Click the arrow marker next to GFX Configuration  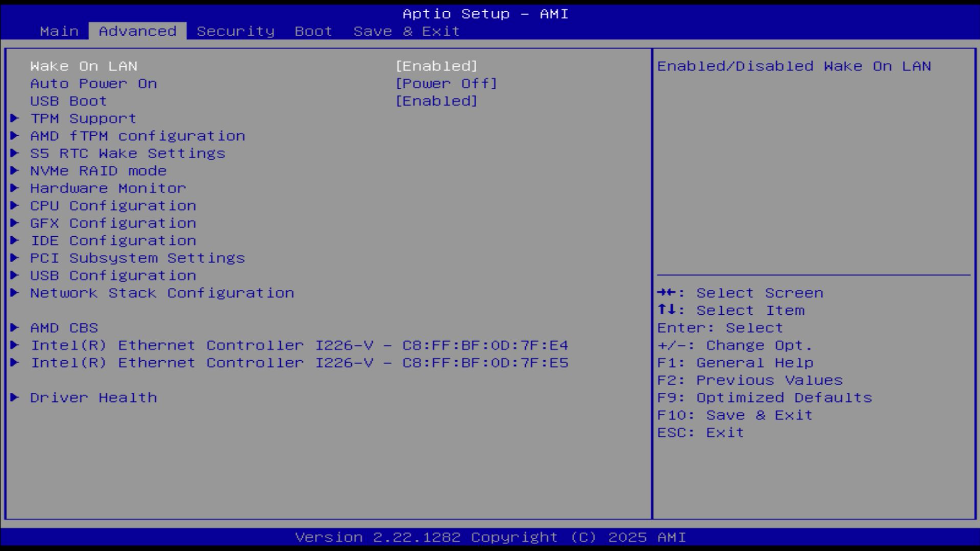pyautogui.click(x=15, y=223)
